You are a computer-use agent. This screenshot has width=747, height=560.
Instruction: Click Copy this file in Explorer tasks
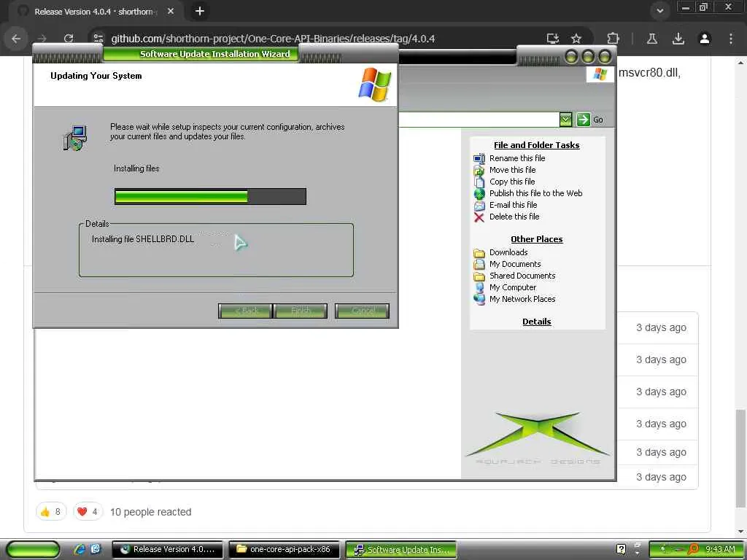(x=512, y=182)
